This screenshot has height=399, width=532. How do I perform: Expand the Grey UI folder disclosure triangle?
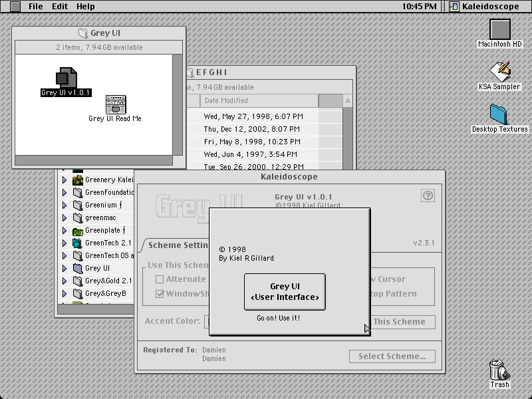tap(65, 269)
